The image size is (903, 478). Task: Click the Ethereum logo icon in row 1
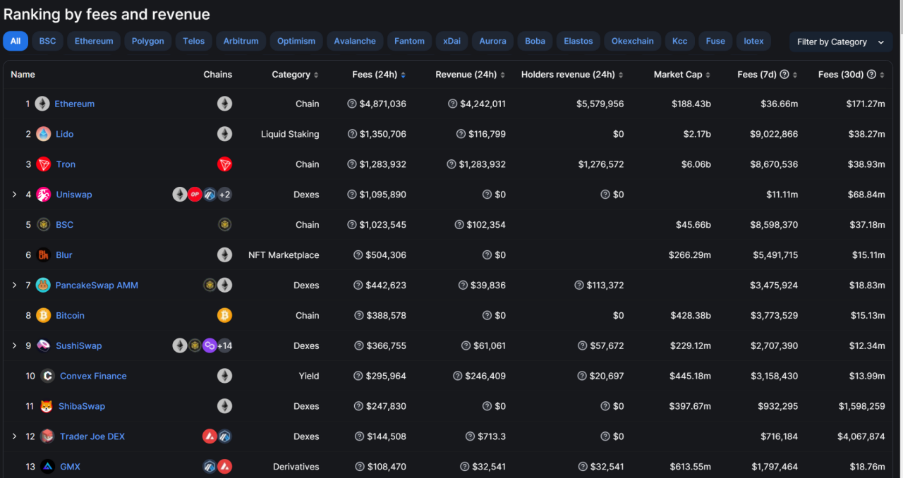(42, 104)
